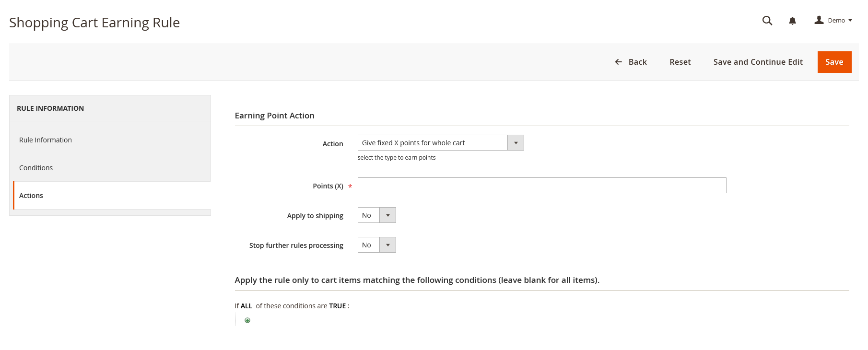Open Stop further rules processing dropdown
Image resolution: width=868 pixels, height=350 pixels.
[x=376, y=245]
